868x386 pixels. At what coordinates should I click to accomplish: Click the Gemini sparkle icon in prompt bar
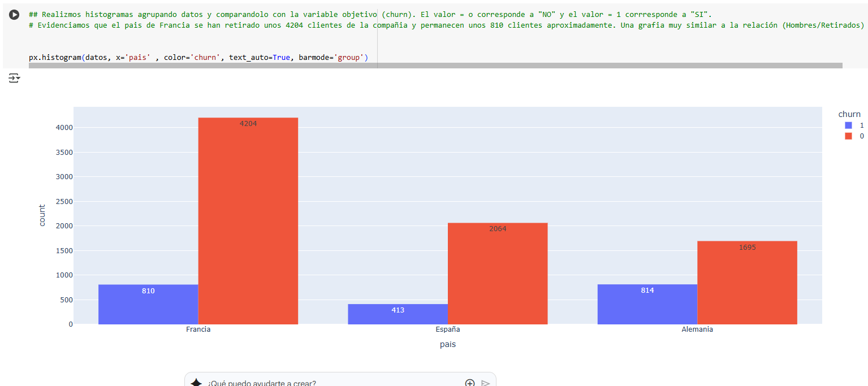[196, 383]
